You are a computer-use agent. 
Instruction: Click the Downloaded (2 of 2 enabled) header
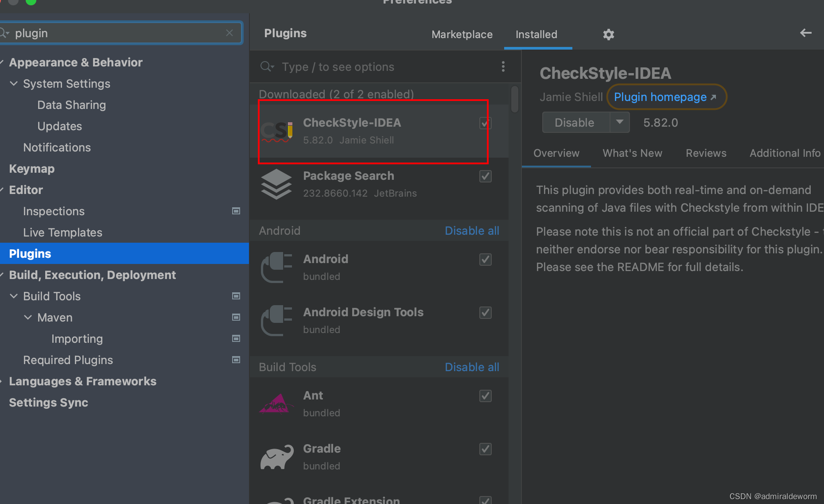click(336, 94)
